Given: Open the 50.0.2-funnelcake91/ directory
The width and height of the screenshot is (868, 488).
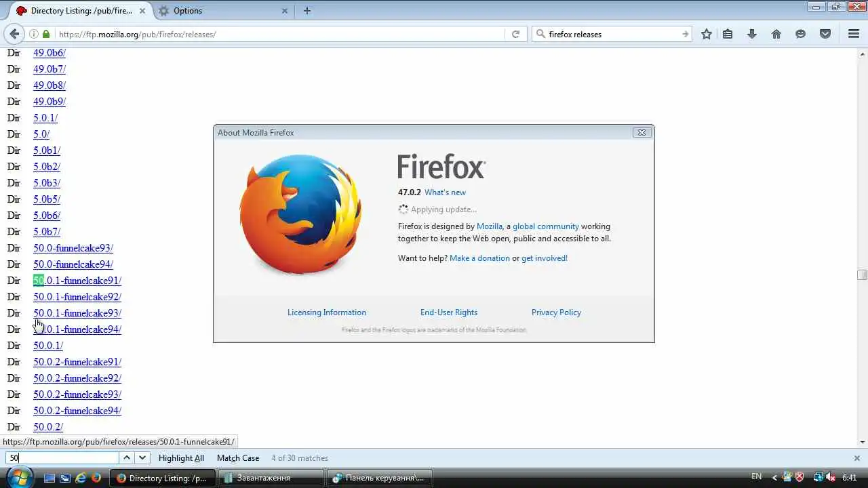Looking at the screenshot, I should pyautogui.click(x=77, y=362).
